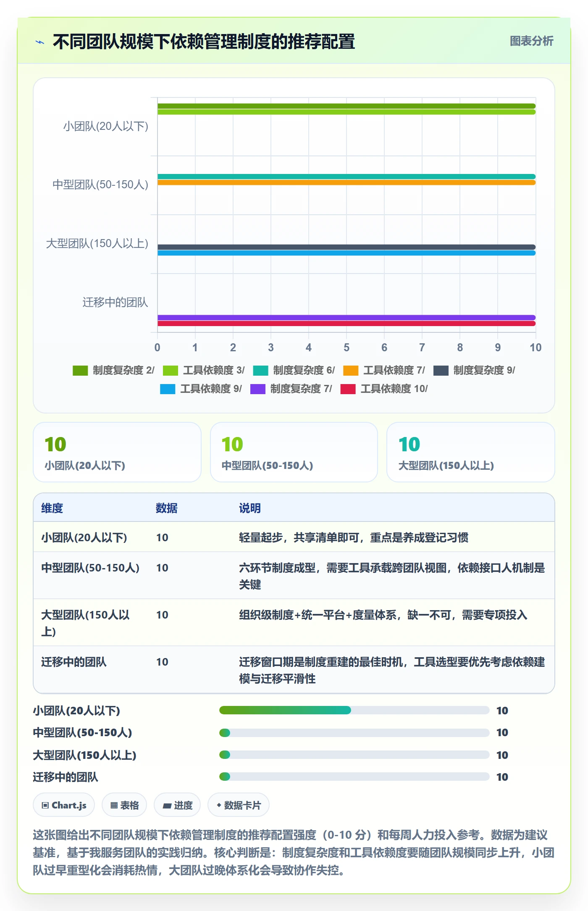The width and height of the screenshot is (588, 911).
Task: Select table cell starting '六环节制度成型'
Action: click(392, 576)
